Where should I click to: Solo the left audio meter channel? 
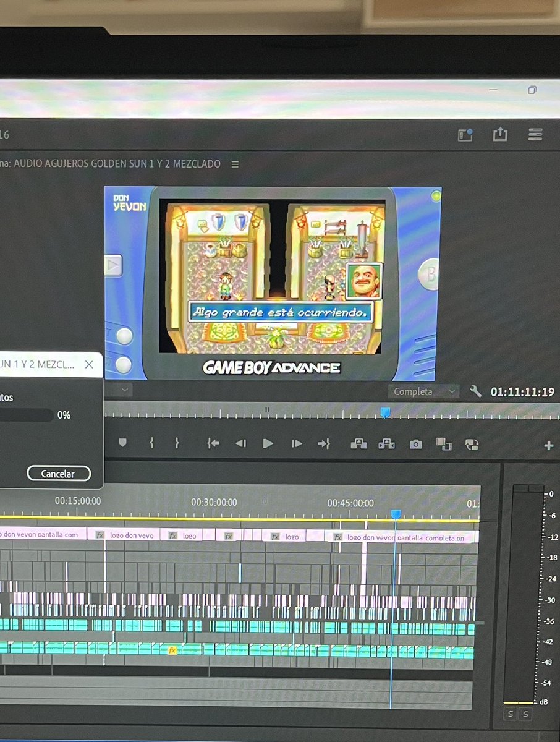511,714
